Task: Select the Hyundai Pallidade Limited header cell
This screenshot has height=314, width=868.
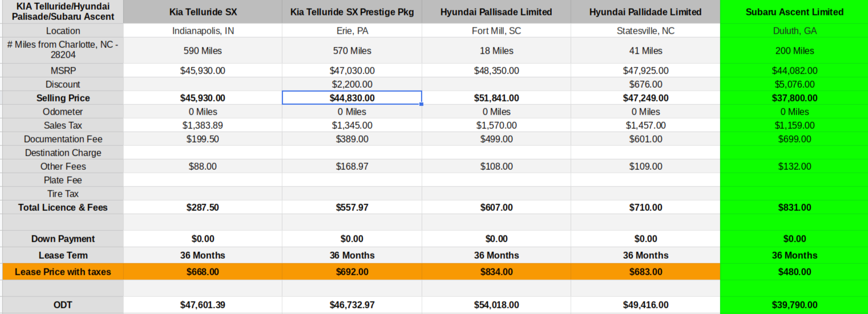Action: pyautogui.click(x=645, y=12)
